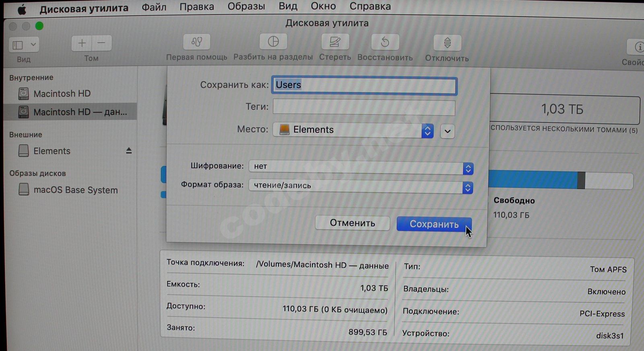The width and height of the screenshot is (644, 351).
Task: Click the Внешние sidebar section header
Action: (x=26, y=135)
